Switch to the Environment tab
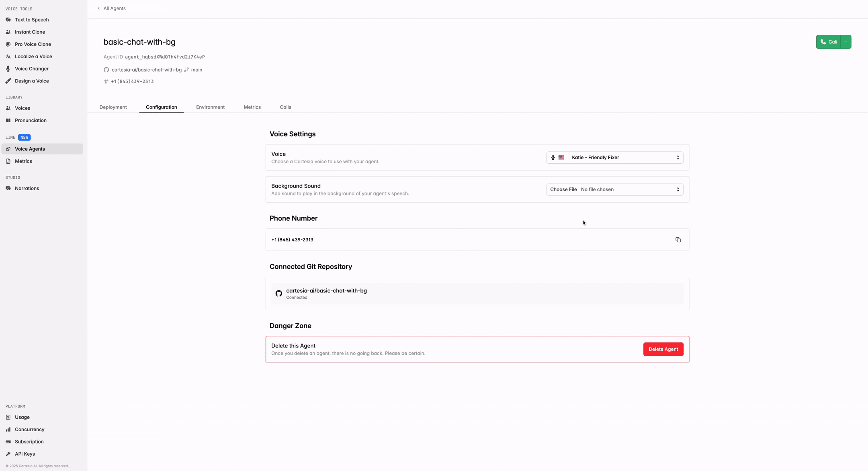This screenshot has height=471, width=868. pyautogui.click(x=210, y=107)
